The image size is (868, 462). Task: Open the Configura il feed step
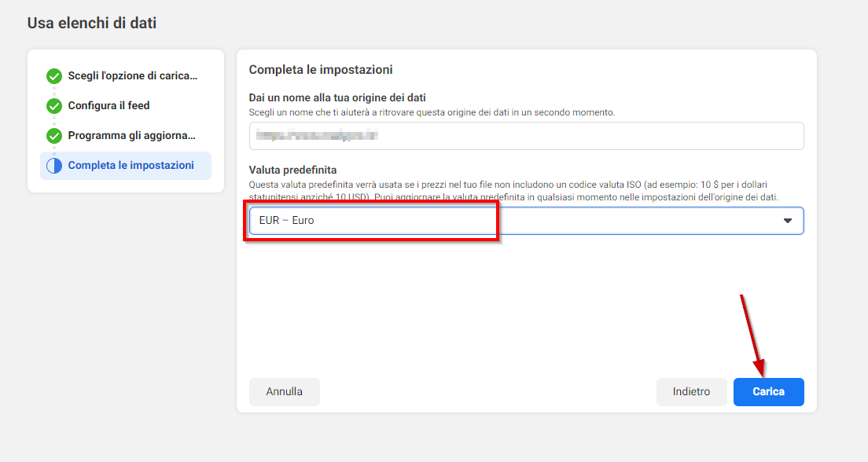point(108,106)
